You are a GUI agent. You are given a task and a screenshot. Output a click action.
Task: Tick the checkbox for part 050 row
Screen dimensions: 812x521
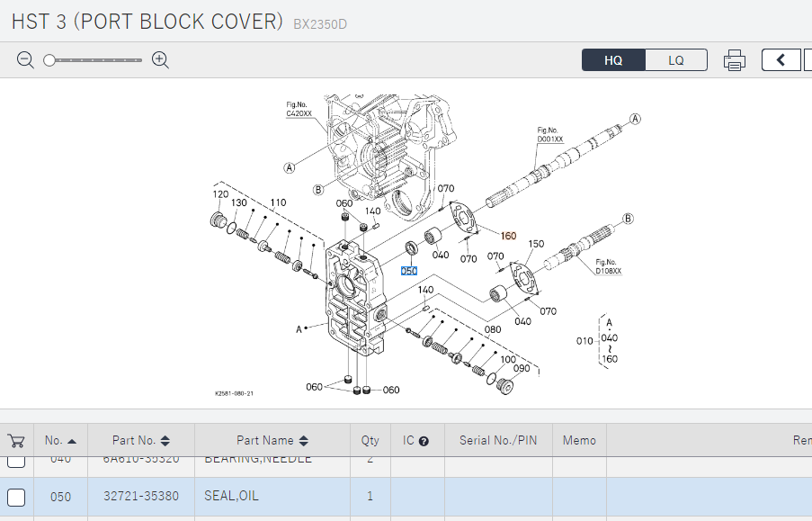pyautogui.click(x=16, y=497)
